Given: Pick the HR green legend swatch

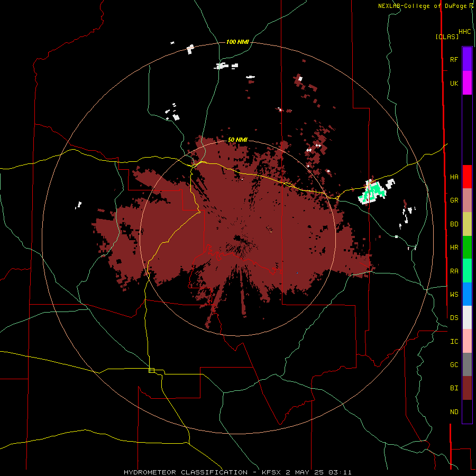Looking at the screenshot, I should click(467, 248).
